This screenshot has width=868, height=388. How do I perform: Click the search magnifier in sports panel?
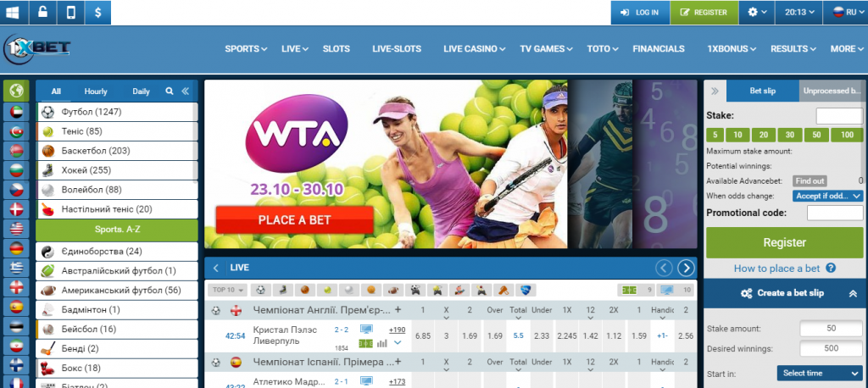point(170,91)
